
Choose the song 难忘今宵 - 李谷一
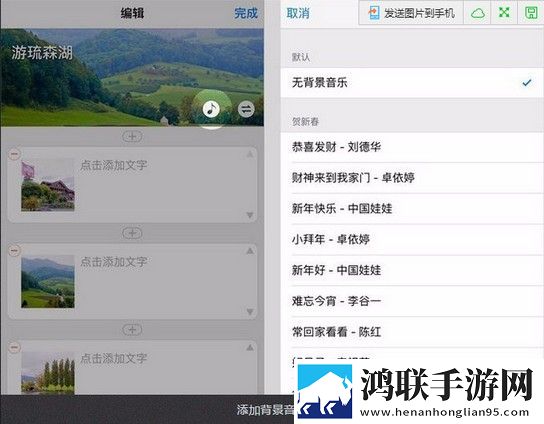(x=412, y=301)
